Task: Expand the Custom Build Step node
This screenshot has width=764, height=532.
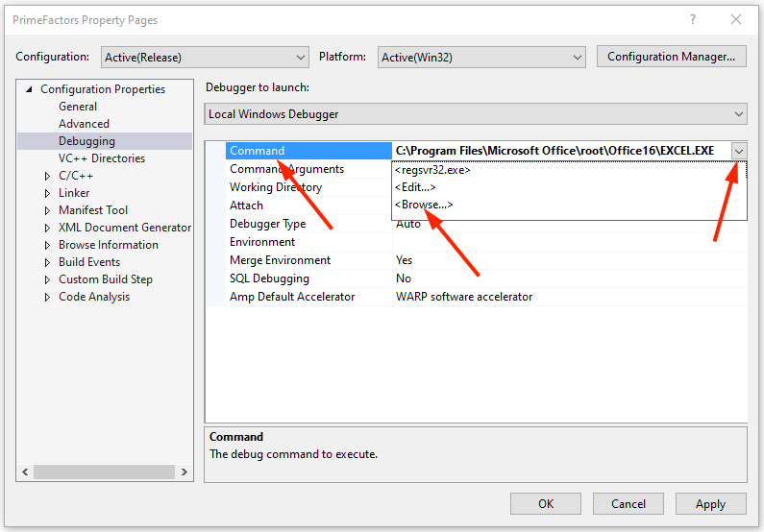Action: pyautogui.click(x=47, y=279)
